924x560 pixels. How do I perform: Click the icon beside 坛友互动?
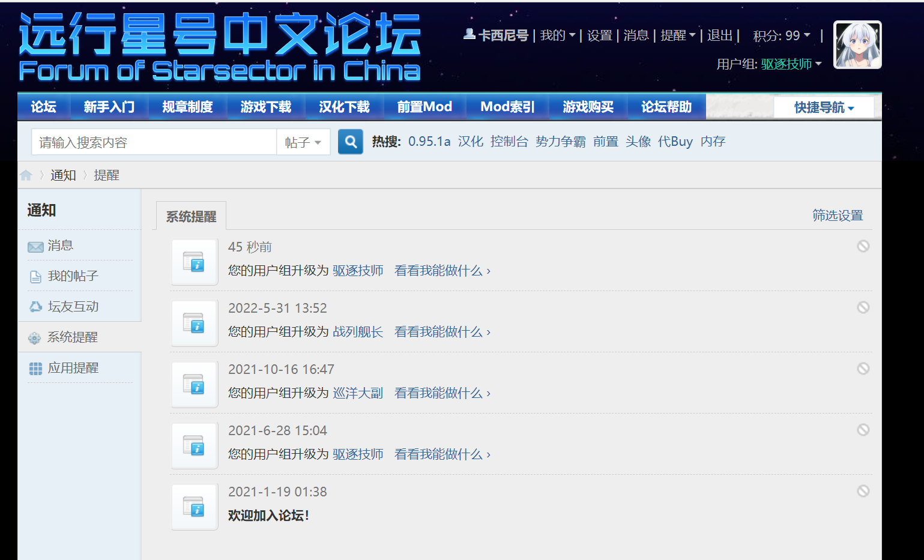click(35, 307)
